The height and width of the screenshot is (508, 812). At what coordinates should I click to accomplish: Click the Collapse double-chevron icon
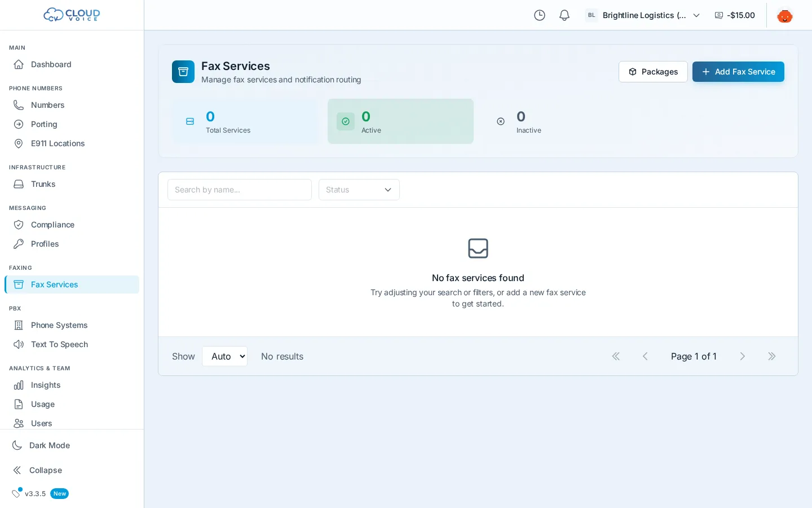17,470
